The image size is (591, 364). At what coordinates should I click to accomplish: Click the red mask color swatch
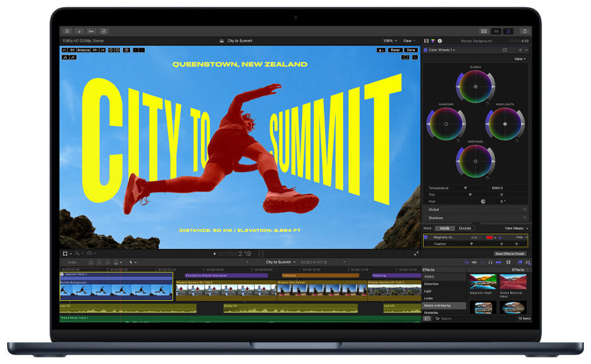pos(489,236)
